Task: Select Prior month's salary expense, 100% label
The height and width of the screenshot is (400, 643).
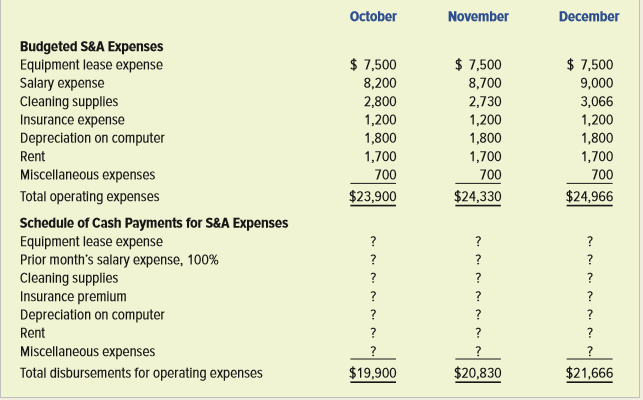Action: click(x=119, y=260)
